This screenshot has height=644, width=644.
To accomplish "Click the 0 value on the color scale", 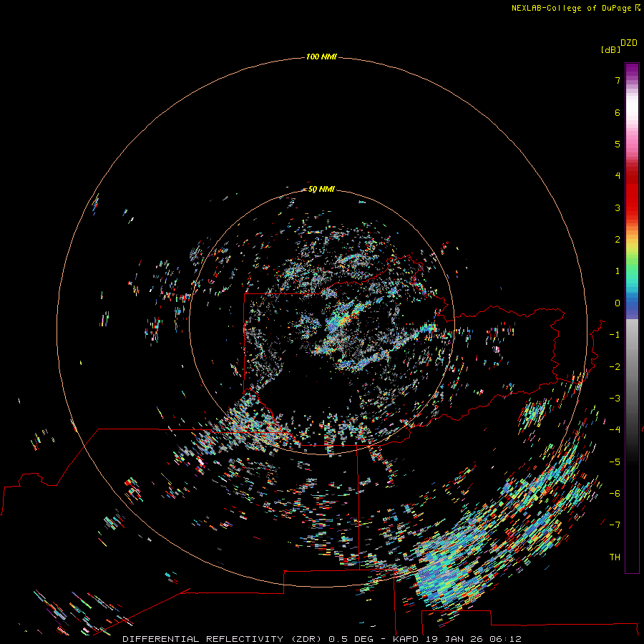I will click(x=618, y=303).
